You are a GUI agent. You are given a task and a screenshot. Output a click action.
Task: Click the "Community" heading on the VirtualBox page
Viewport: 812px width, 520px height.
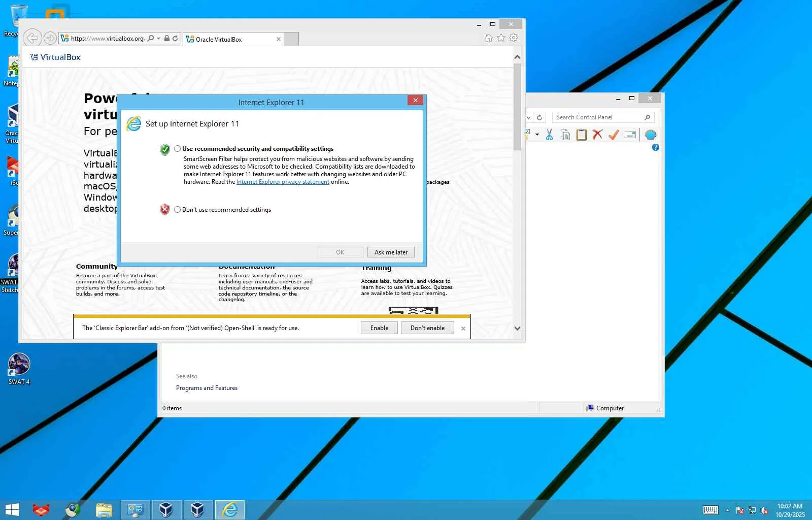point(96,266)
